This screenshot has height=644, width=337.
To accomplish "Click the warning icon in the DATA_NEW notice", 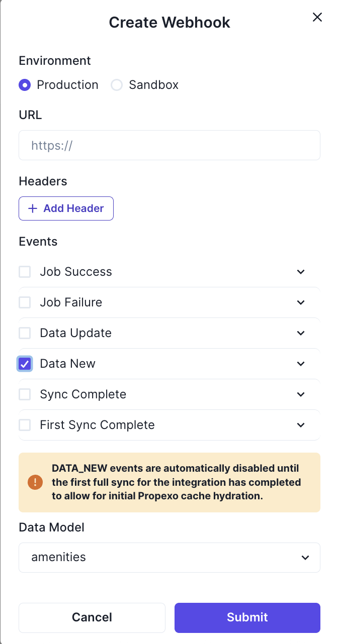I will [x=35, y=482].
